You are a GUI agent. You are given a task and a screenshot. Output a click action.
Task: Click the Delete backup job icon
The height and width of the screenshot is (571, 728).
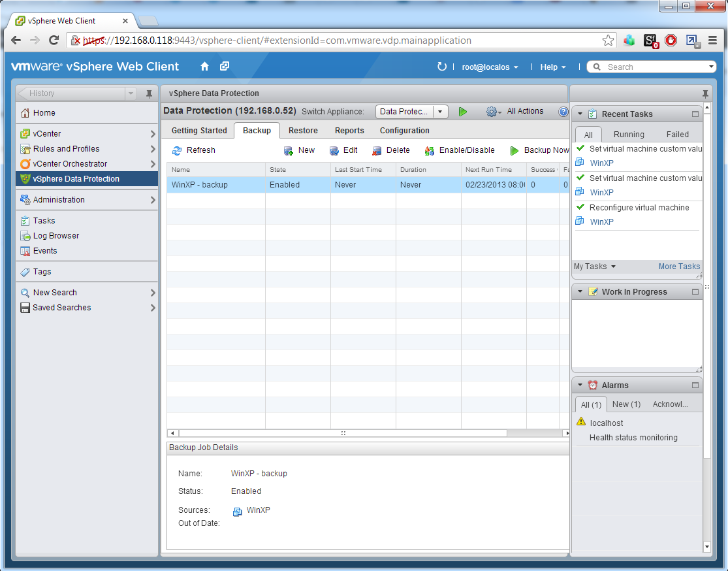[x=377, y=150]
